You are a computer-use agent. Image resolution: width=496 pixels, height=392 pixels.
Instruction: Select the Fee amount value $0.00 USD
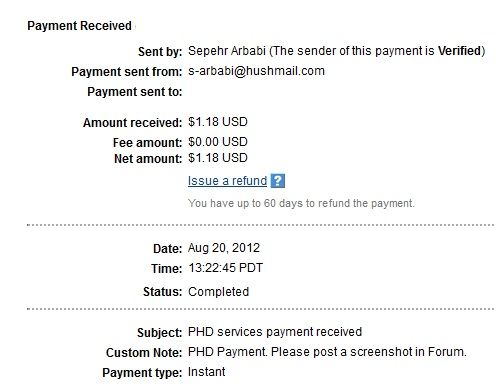[x=218, y=142]
